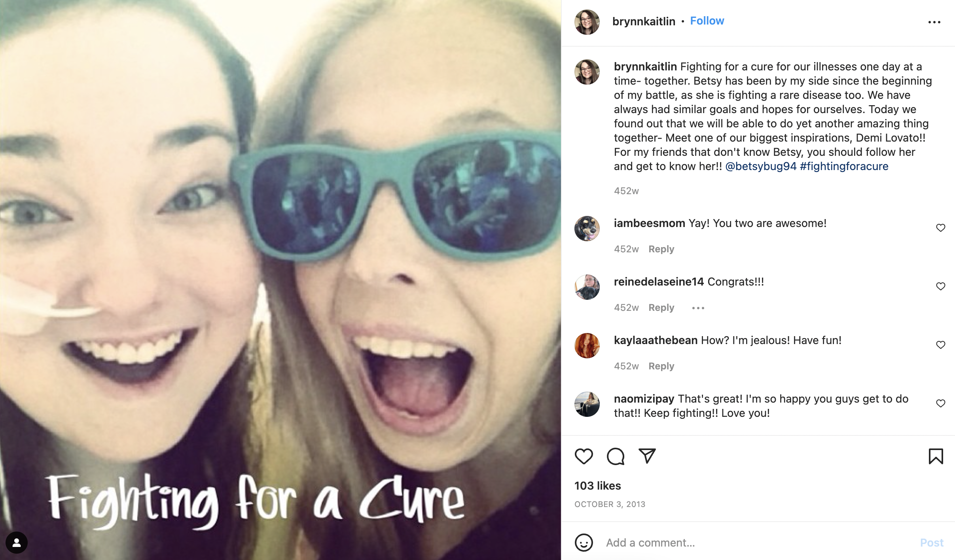Open more options on reinedelaseine14's comment
The image size is (955, 560).
pyautogui.click(x=698, y=308)
